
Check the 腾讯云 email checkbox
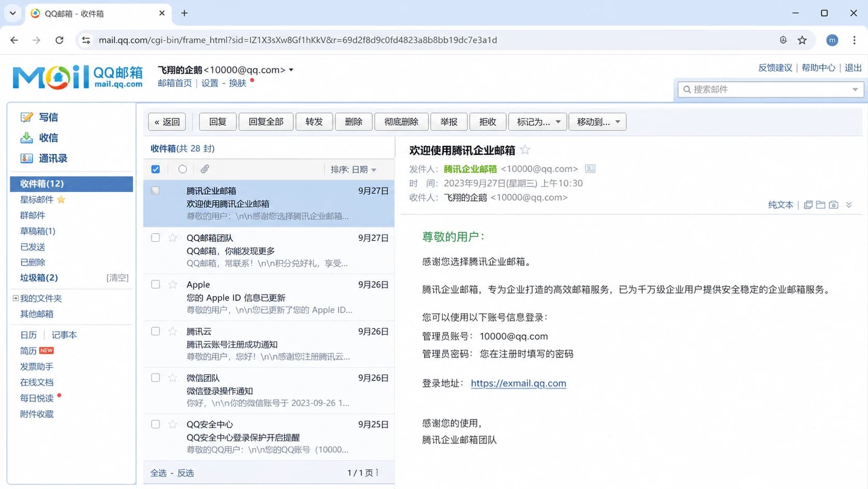[156, 331]
